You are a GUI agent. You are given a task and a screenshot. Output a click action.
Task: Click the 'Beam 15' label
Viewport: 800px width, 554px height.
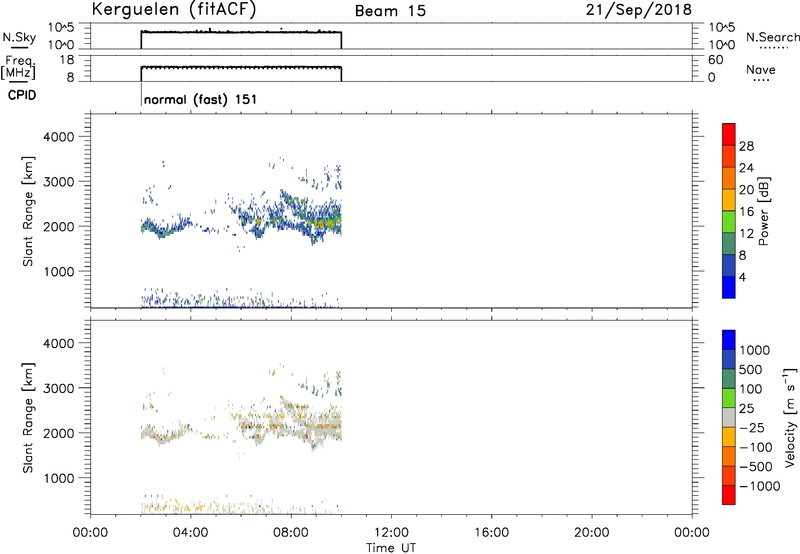[x=390, y=11]
